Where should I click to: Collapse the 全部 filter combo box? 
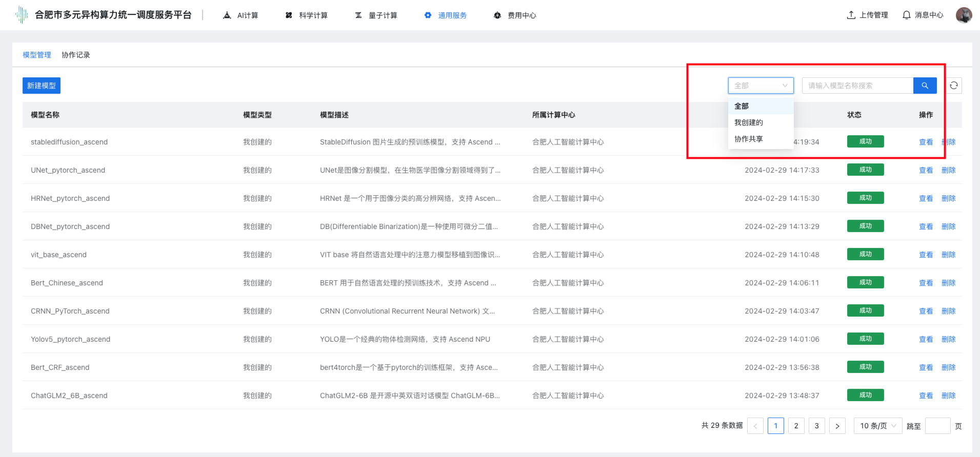tap(761, 86)
